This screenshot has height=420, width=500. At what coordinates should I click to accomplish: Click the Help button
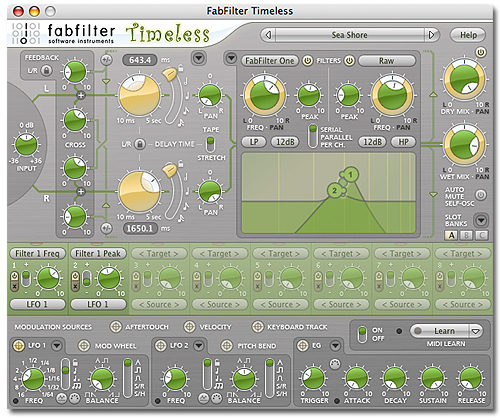(x=468, y=35)
